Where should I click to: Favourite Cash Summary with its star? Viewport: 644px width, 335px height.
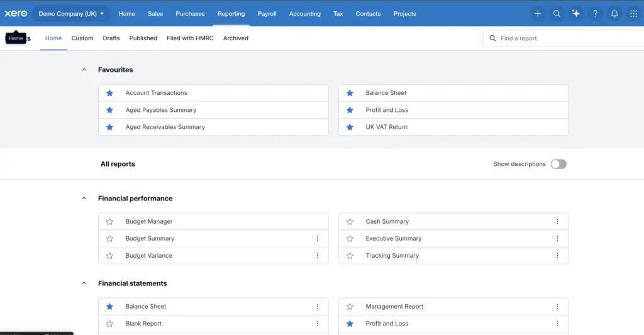click(350, 221)
